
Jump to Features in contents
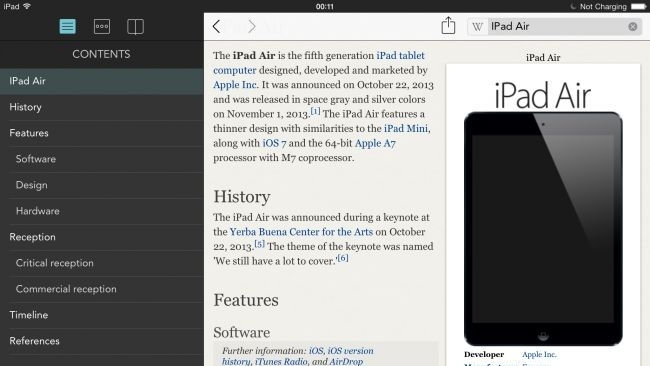tap(102, 133)
